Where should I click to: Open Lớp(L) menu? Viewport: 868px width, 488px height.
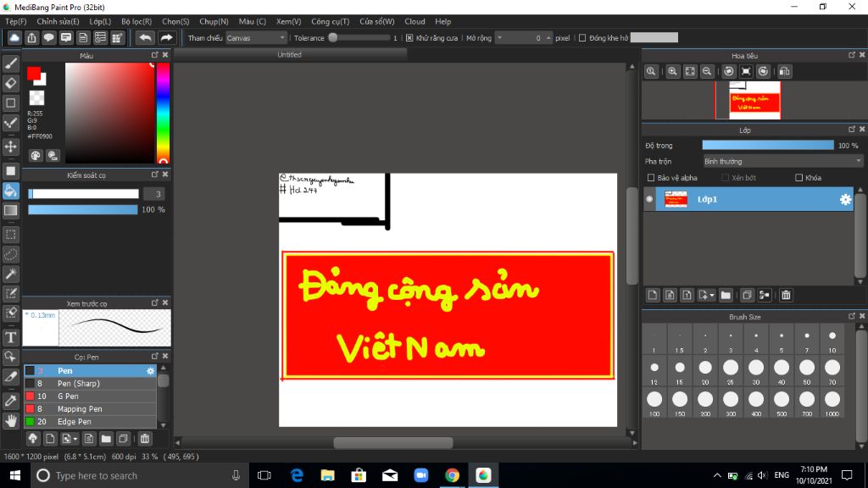[x=100, y=21]
